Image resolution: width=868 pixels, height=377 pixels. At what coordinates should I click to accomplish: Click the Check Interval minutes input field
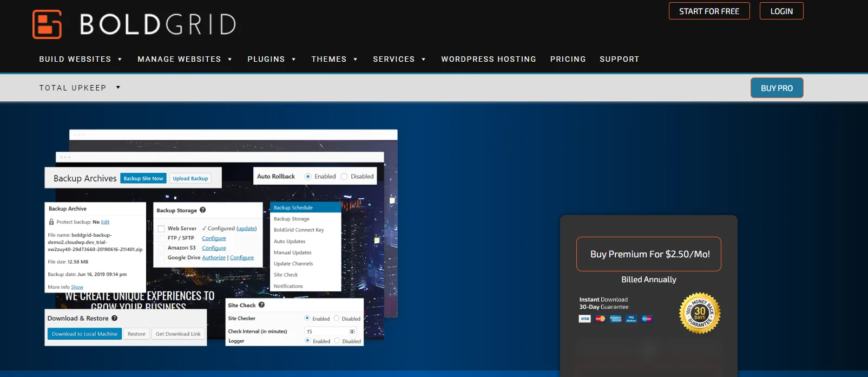coord(331,331)
